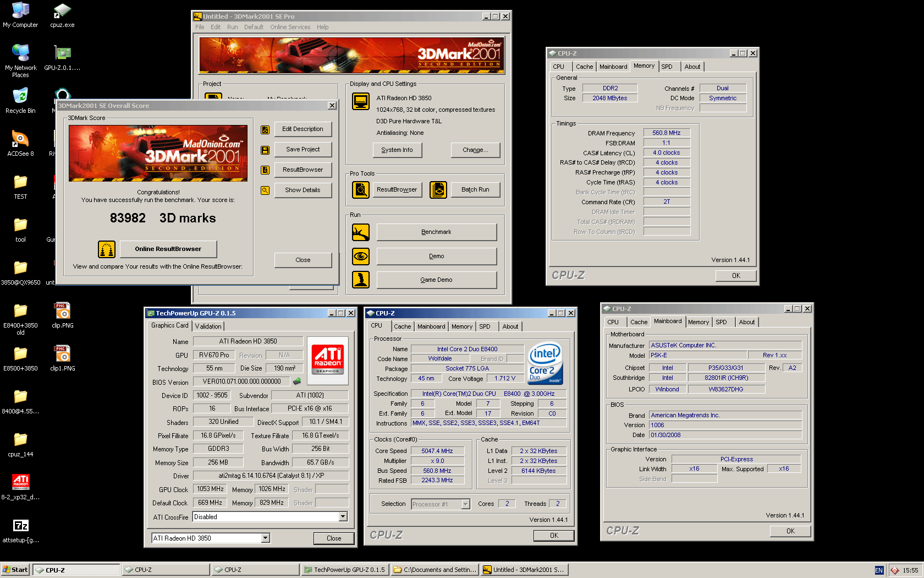Open the TEST folder on desktop
The width and height of the screenshot is (924, 578).
coord(20,182)
